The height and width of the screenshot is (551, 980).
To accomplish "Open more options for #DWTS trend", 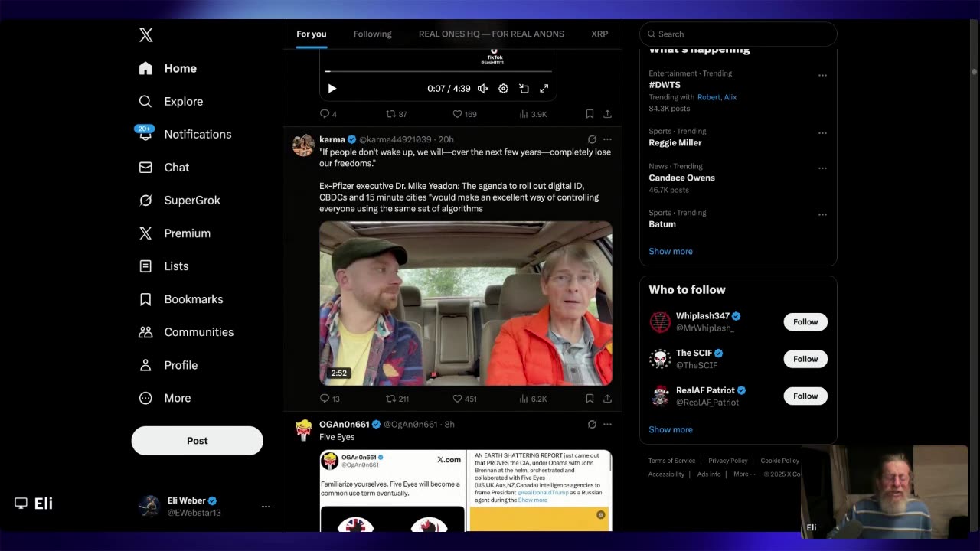I will pos(822,75).
